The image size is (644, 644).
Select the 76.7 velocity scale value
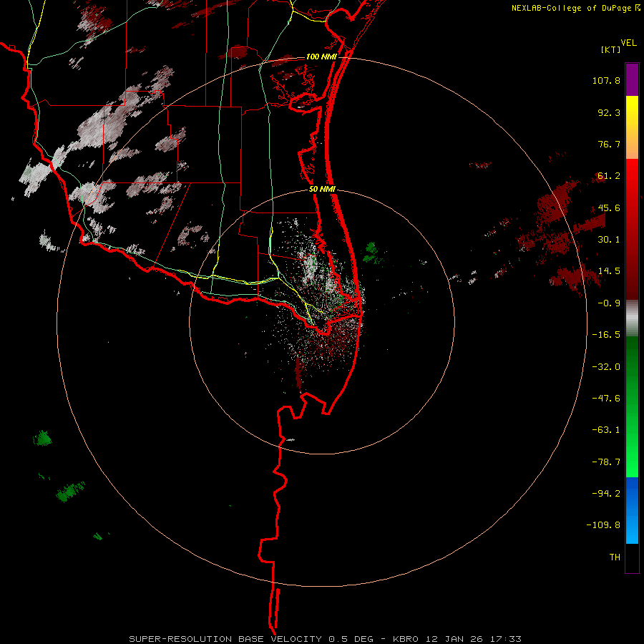(x=609, y=144)
